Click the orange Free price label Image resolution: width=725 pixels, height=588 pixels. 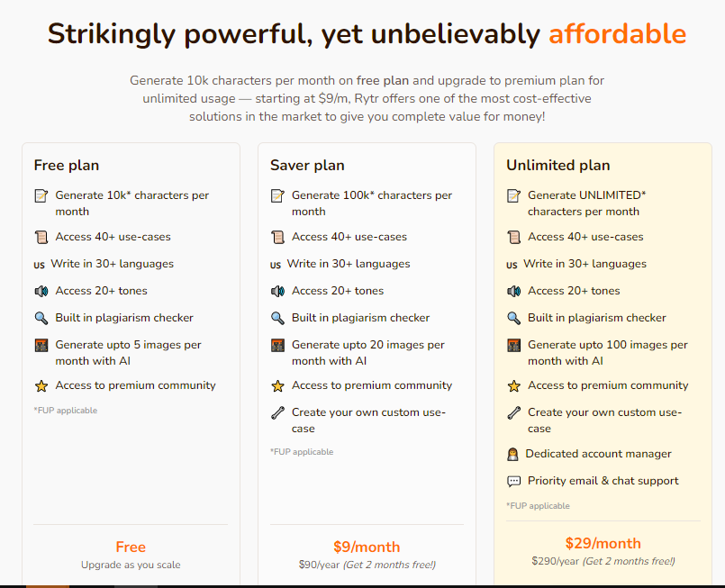pos(131,547)
